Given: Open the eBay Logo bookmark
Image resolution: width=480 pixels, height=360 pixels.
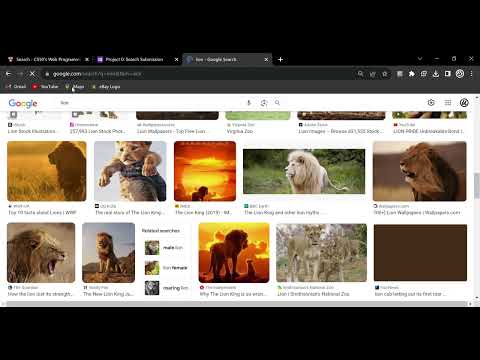Looking at the screenshot, I should [106, 87].
